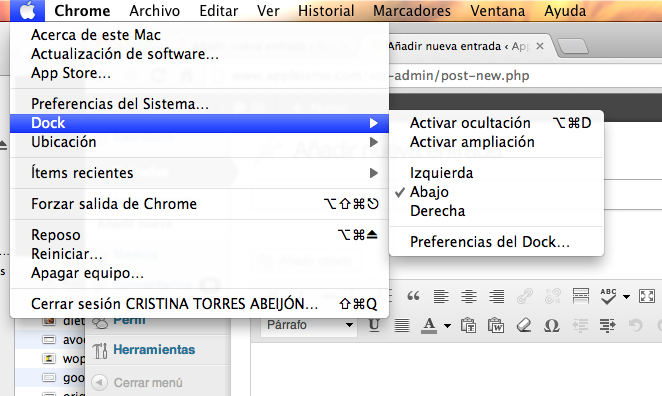Image resolution: width=662 pixels, height=396 pixels.
Task: Enter fullscreen writing mode
Action: tap(647, 296)
